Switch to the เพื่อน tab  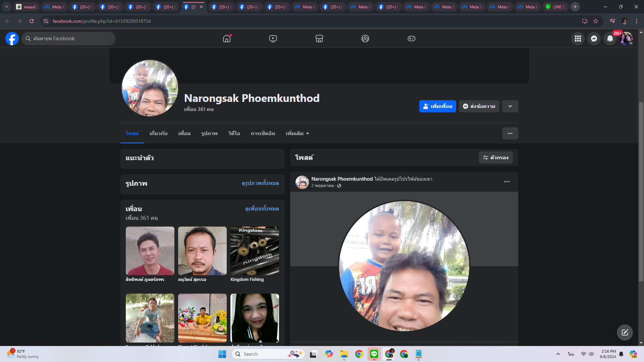tap(184, 133)
